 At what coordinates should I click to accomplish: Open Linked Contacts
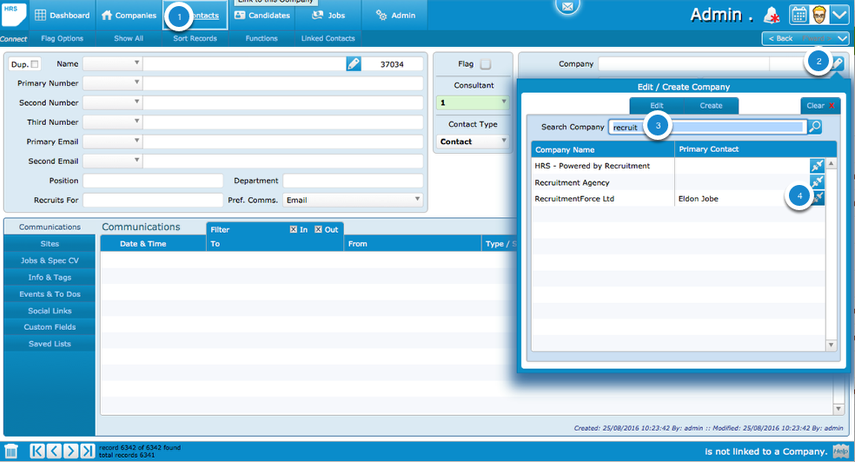(328, 38)
